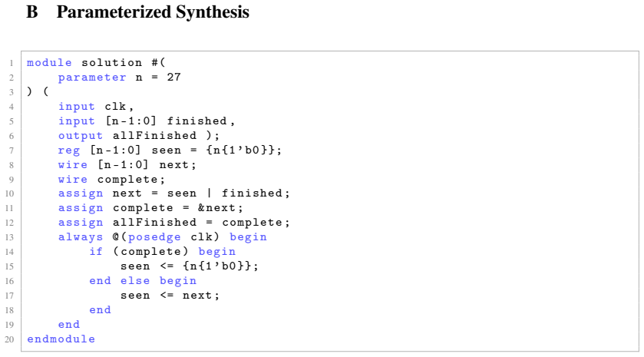Click 'seen <= next' on line 17
This screenshot has width=644, height=357.
[x=166, y=296]
